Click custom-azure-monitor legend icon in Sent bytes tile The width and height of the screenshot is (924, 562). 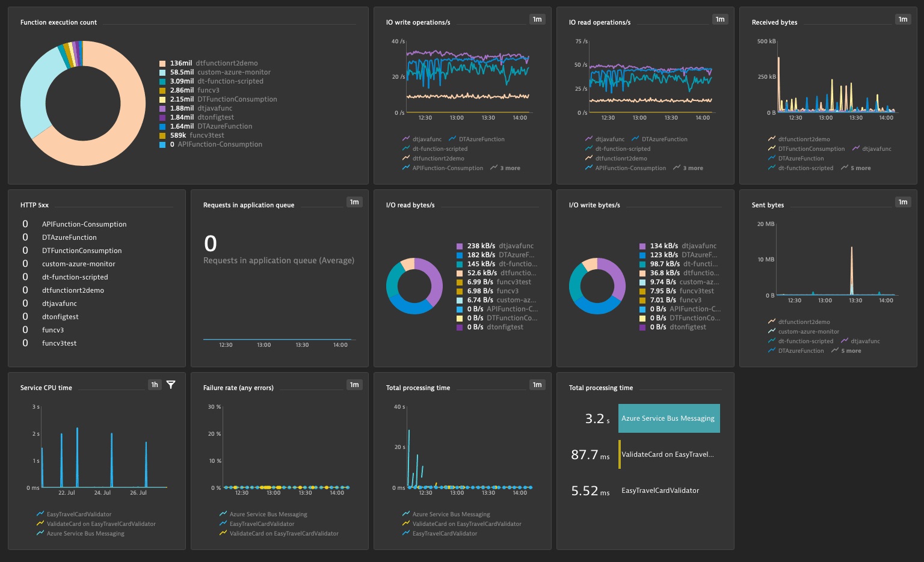click(772, 332)
